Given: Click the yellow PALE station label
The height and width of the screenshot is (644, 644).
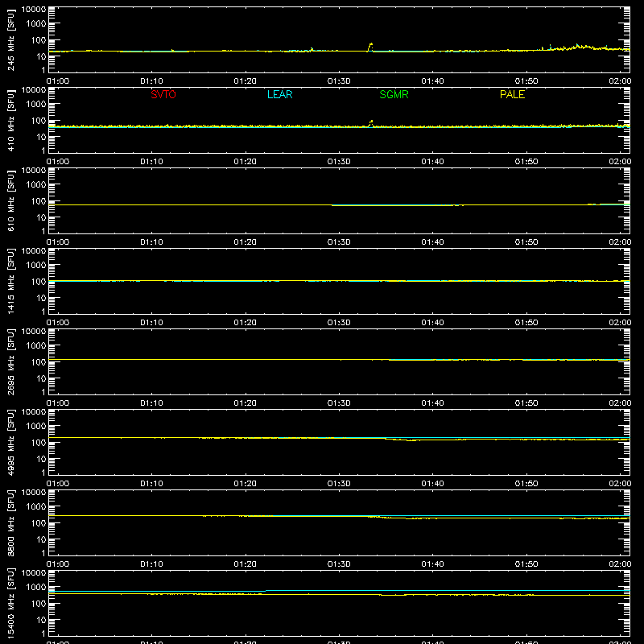Looking at the screenshot, I should [x=512, y=94].
